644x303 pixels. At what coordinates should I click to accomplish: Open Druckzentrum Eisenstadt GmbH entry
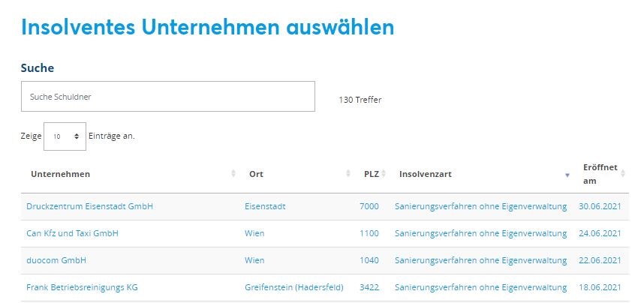coord(89,206)
